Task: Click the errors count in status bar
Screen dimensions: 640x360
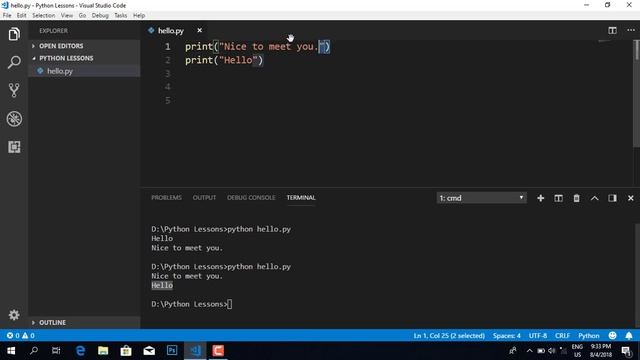Action: pyautogui.click(x=13, y=336)
